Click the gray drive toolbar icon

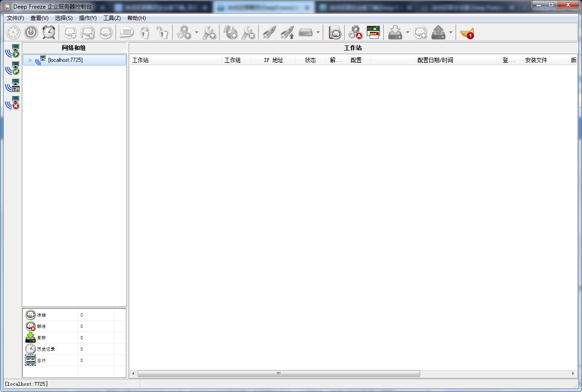coord(306,32)
